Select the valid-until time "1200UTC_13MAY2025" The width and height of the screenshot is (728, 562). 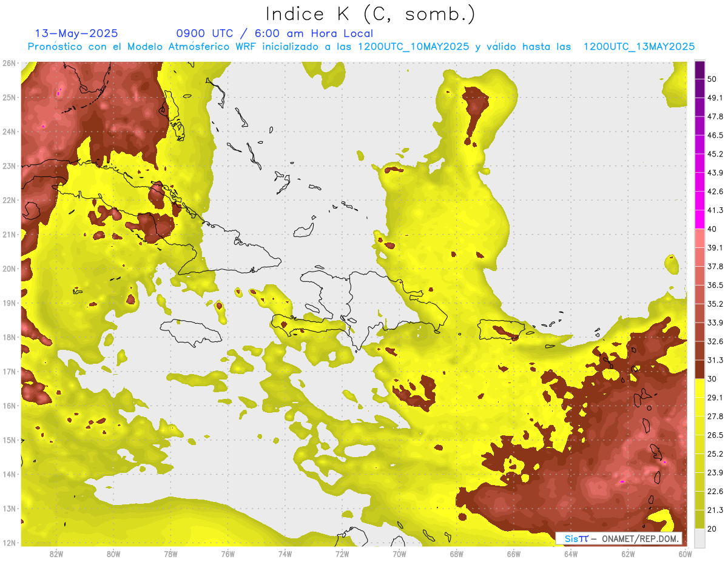coord(639,47)
